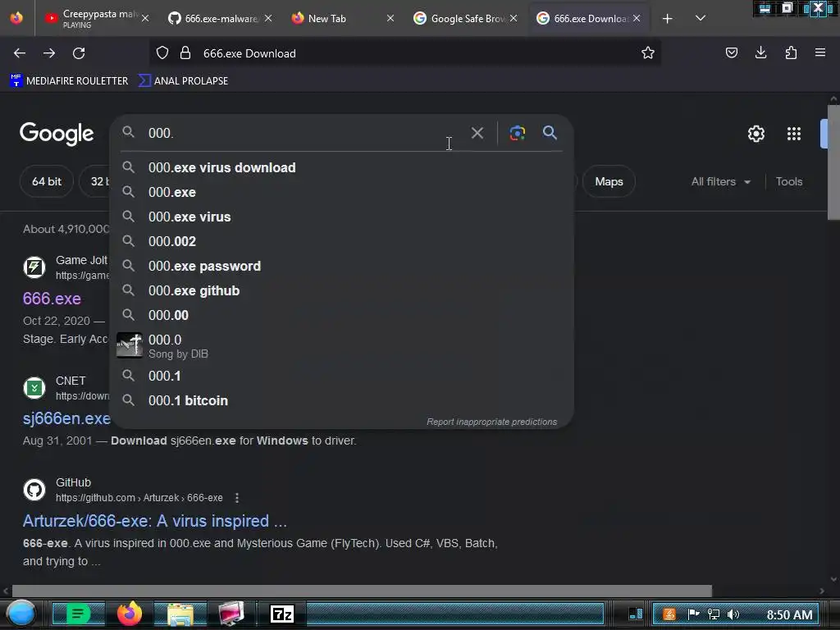The width and height of the screenshot is (840, 630).
Task: Open the Tools search options
Action: [789, 181]
